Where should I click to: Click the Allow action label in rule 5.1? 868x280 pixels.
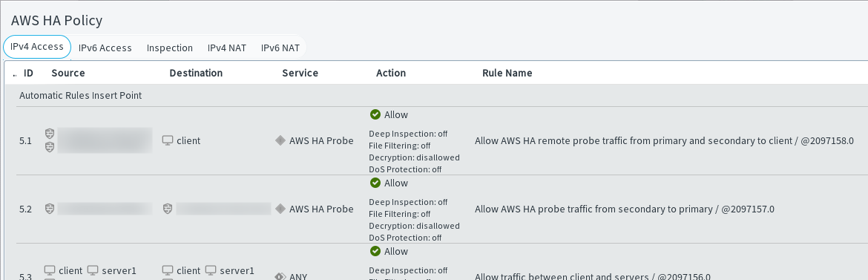point(396,115)
